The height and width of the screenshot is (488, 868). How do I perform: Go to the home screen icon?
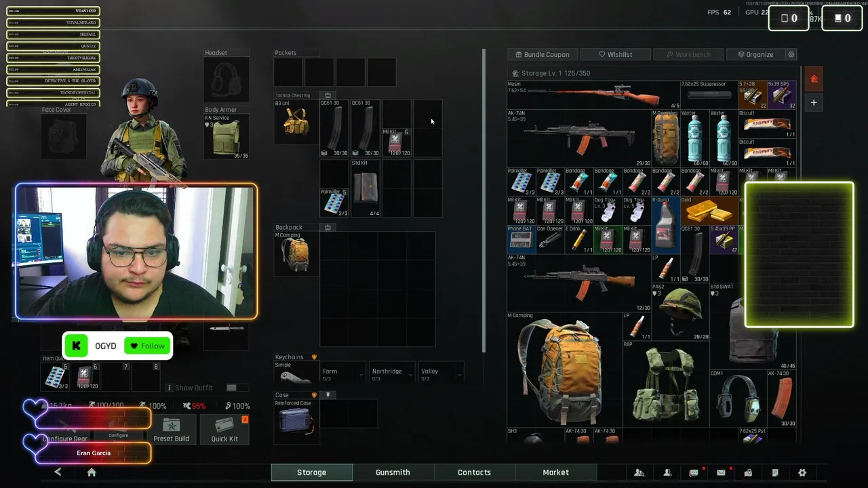point(92,472)
